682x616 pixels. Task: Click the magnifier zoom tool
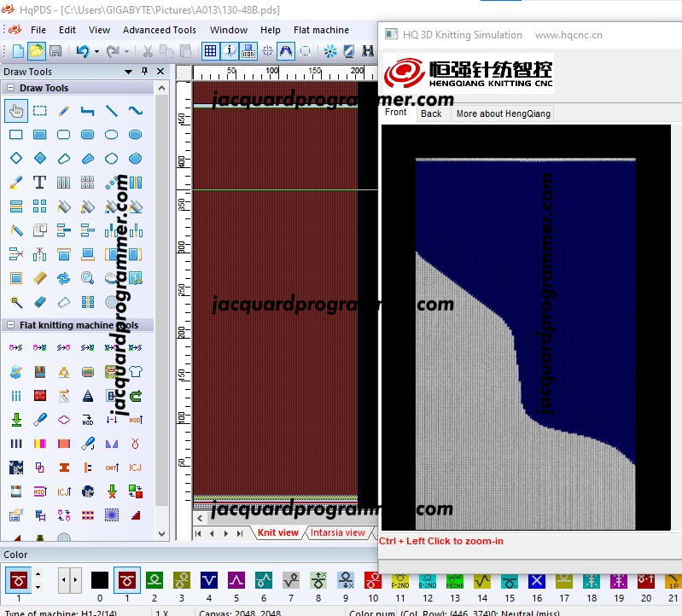(87, 278)
